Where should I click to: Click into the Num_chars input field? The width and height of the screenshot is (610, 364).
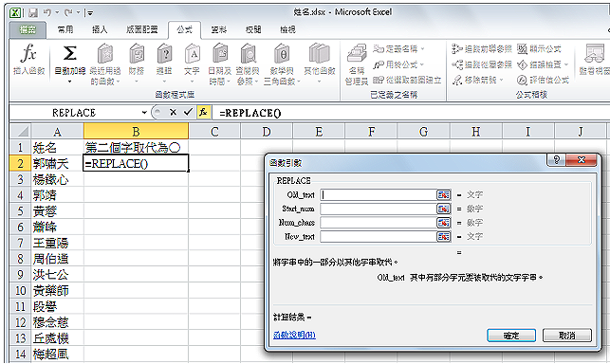click(x=379, y=223)
